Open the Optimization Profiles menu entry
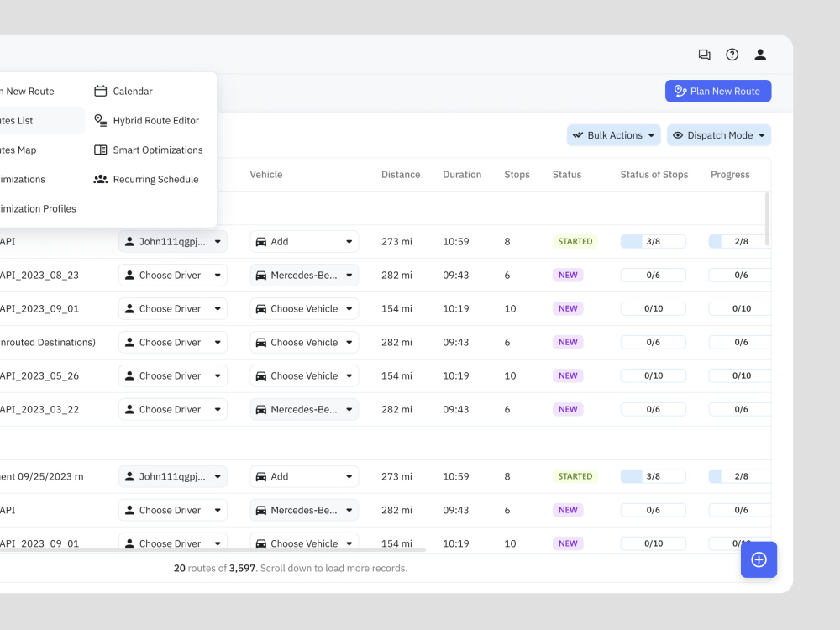The image size is (840, 630). coord(38,209)
